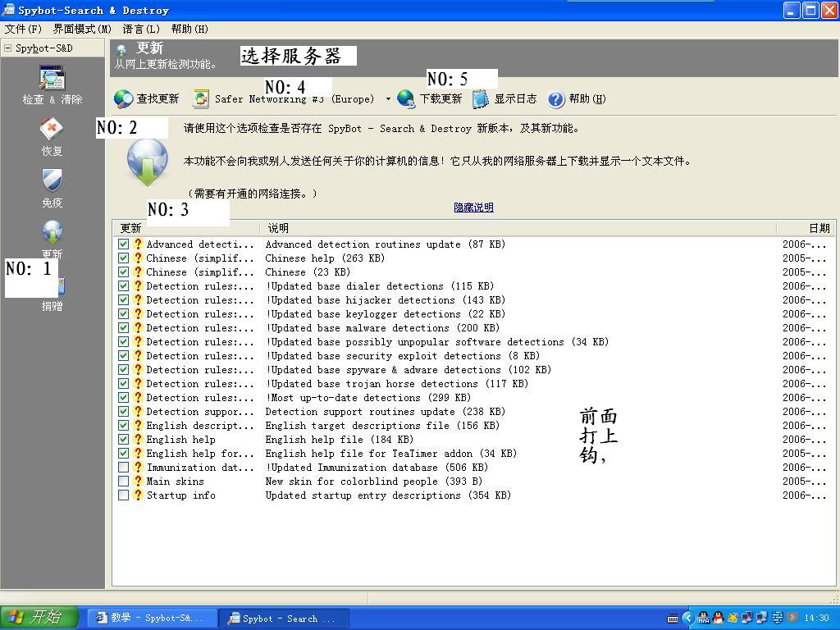The height and width of the screenshot is (630, 840).
Task: Click the 开始 Start button
Action: tap(39, 618)
